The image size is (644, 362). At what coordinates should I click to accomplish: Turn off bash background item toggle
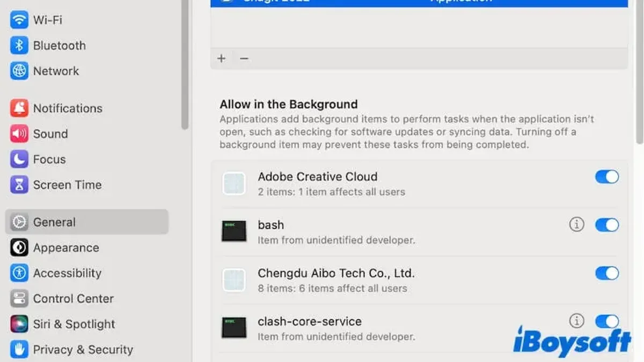(607, 225)
